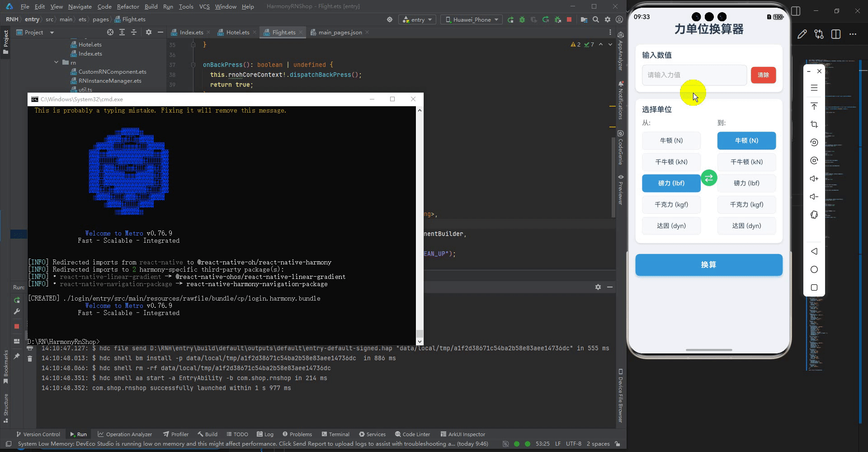Open the Huawei_Phone device dropdown

(x=472, y=20)
